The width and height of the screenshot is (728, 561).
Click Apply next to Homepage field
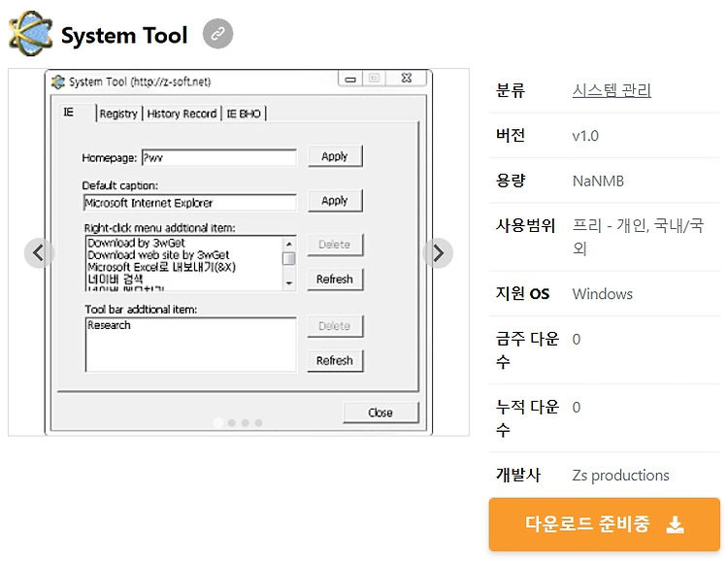pos(335,156)
